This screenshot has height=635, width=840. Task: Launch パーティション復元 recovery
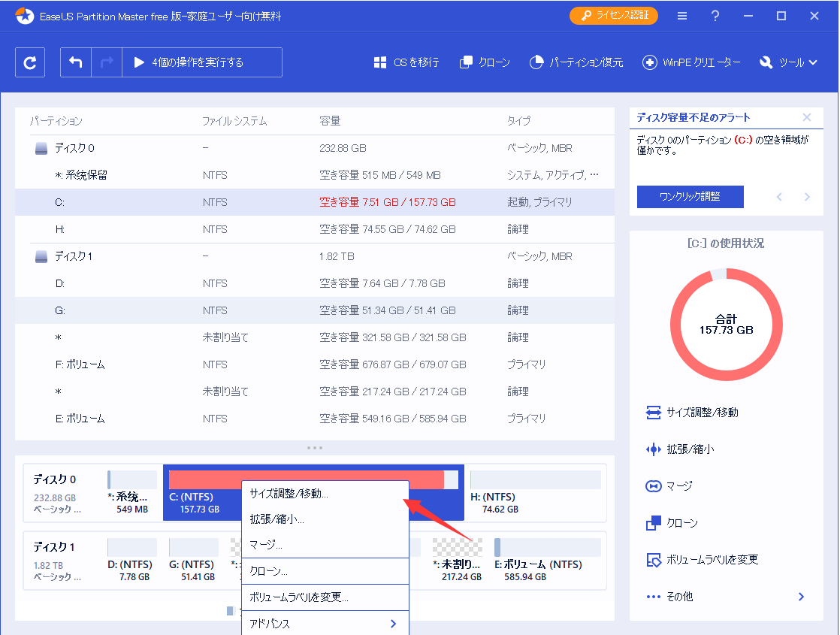(576, 62)
